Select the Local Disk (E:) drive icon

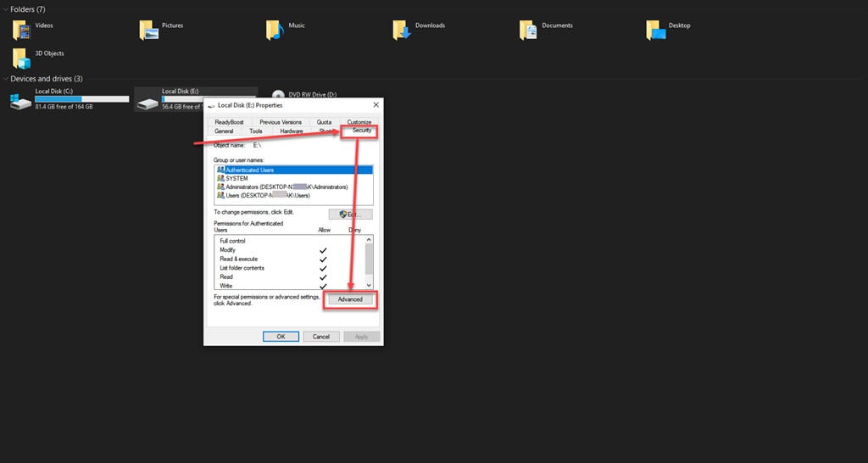[x=147, y=103]
